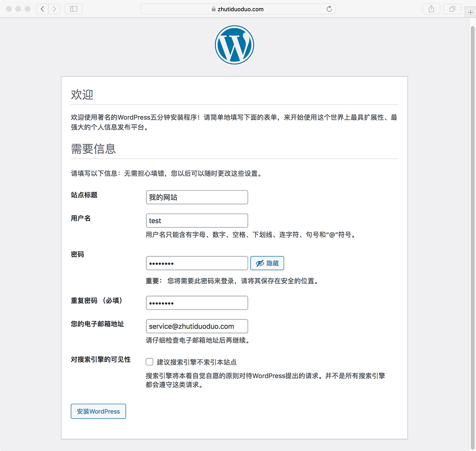This screenshot has height=451, width=476.
Task: Click the email address input field
Action: (197, 326)
